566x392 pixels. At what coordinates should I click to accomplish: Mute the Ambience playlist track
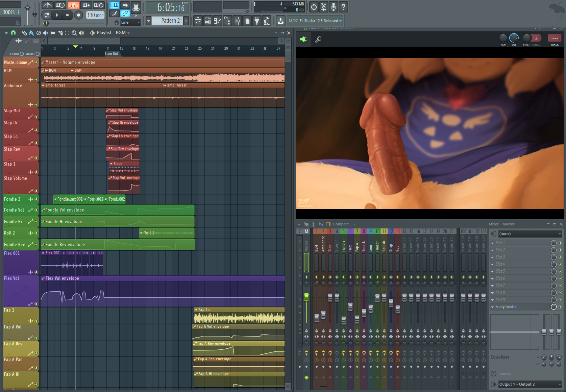36,105
